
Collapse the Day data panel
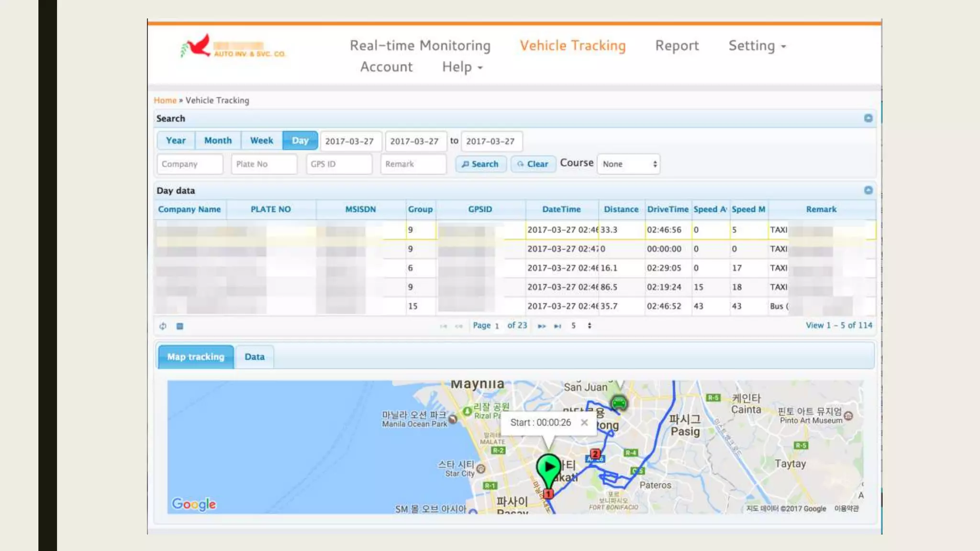coord(868,190)
